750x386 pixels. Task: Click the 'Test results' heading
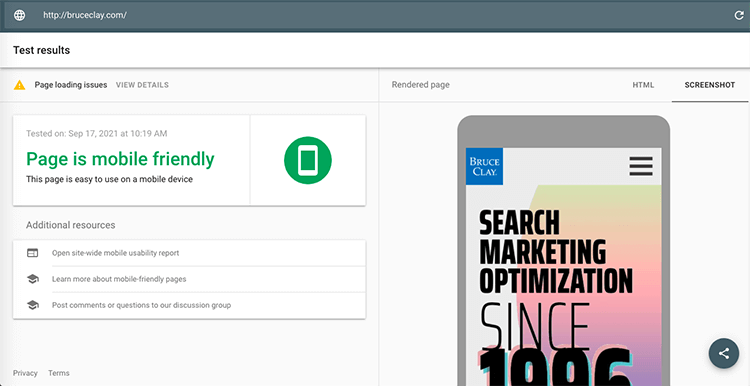click(42, 50)
